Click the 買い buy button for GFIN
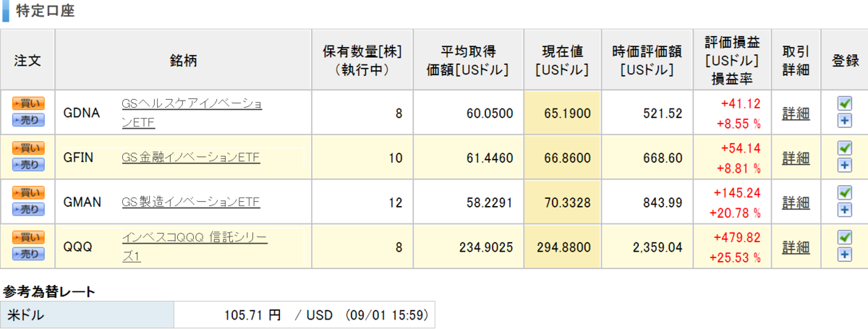The height and width of the screenshot is (329, 868). [x=28, y=148]
